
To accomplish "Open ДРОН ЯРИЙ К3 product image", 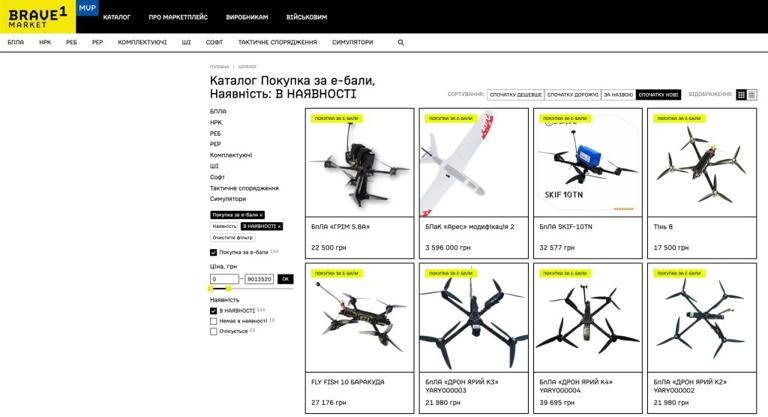I will click(x=474, y=318).
